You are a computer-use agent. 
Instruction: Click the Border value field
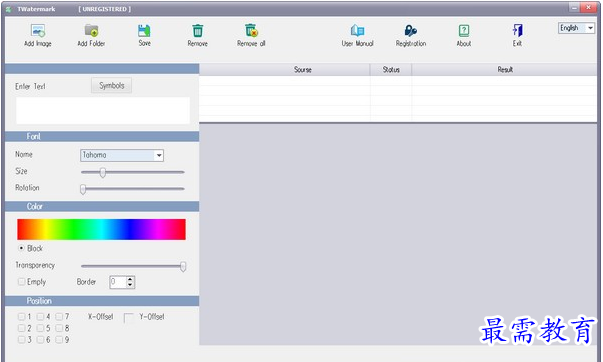[x=118, y=282]
